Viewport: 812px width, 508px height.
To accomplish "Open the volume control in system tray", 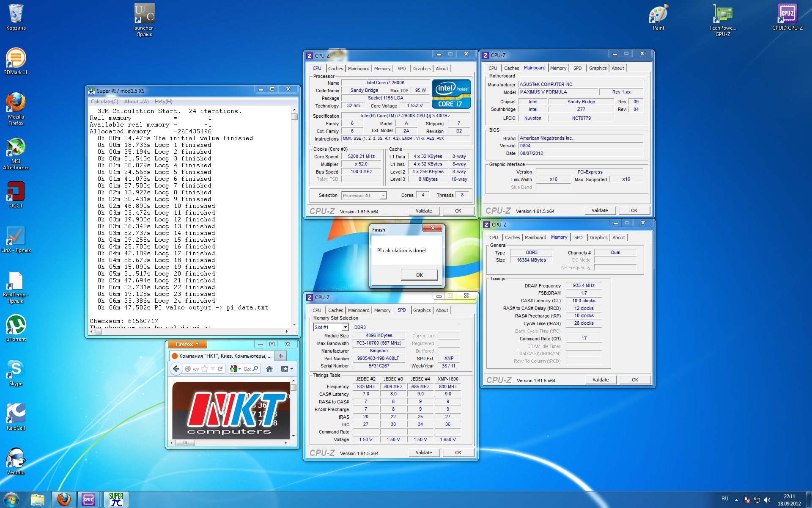I will tap(767, 500).
